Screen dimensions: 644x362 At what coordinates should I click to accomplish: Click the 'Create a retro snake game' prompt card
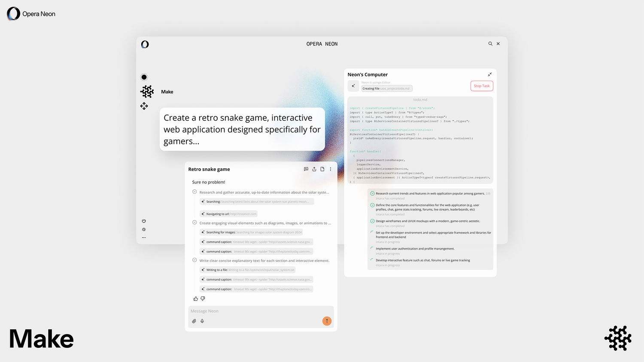point(242,129)
